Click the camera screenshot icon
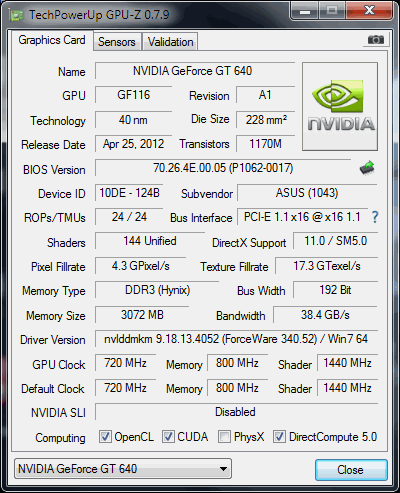The image size is (400, 493). 376,40
